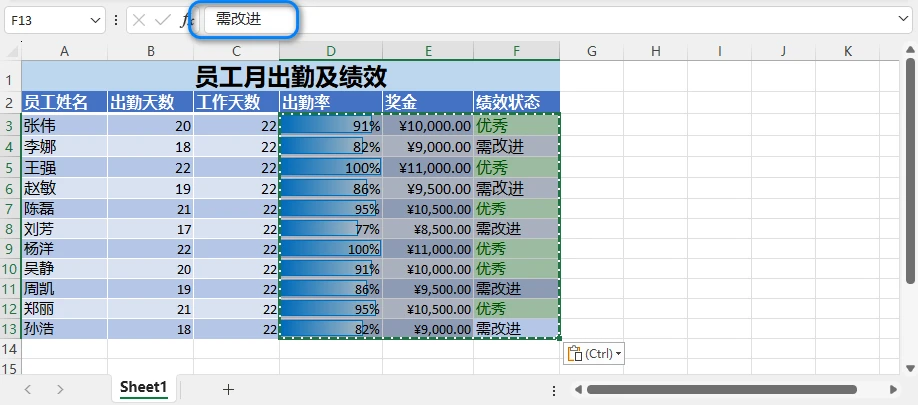Confirm entry with the checkmark icon
Screen dimensions: 918x405
click(x=162, y=20)
